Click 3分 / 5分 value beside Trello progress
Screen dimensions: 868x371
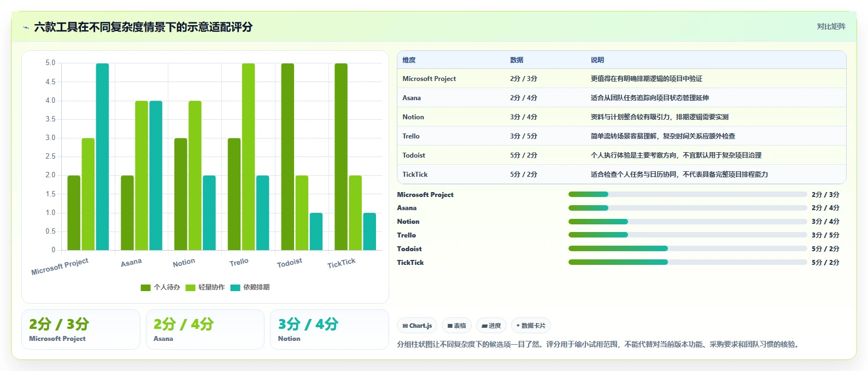825,235
